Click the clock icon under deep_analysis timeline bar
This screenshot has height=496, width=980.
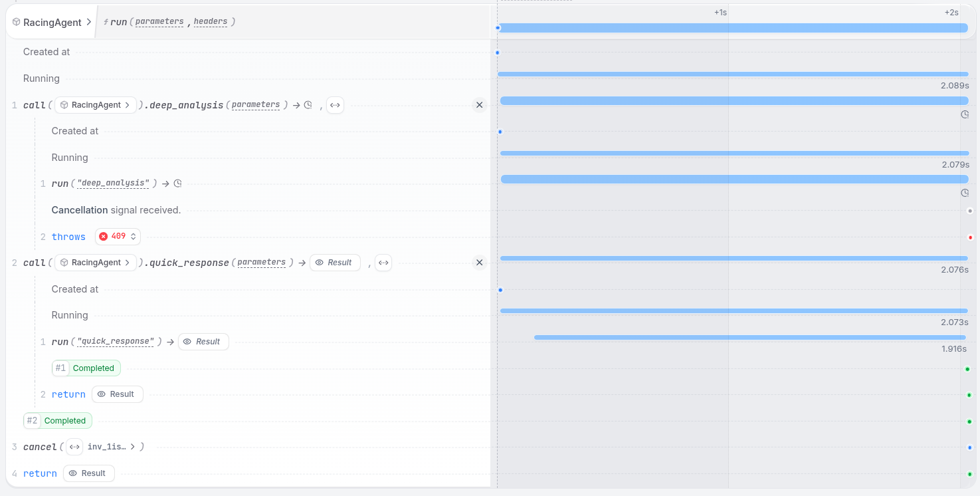[x=965, y=114]
